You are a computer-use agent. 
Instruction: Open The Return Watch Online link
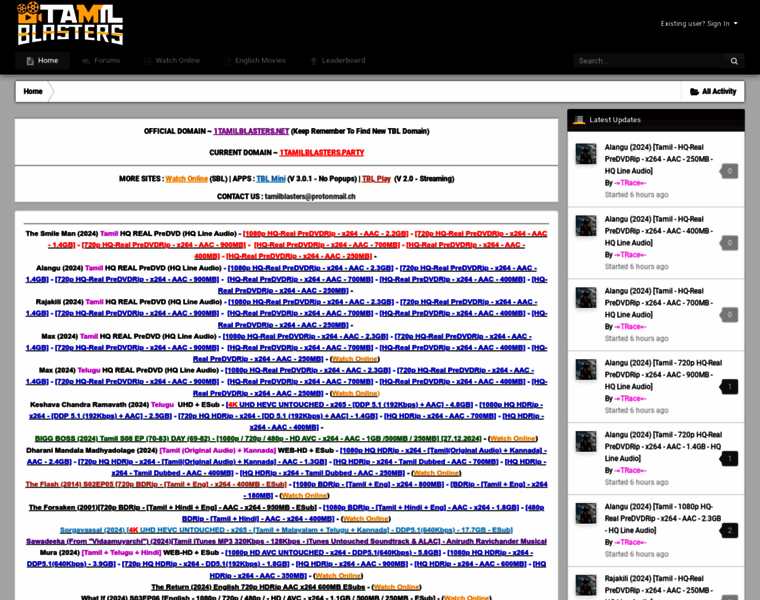coord(396,587)
